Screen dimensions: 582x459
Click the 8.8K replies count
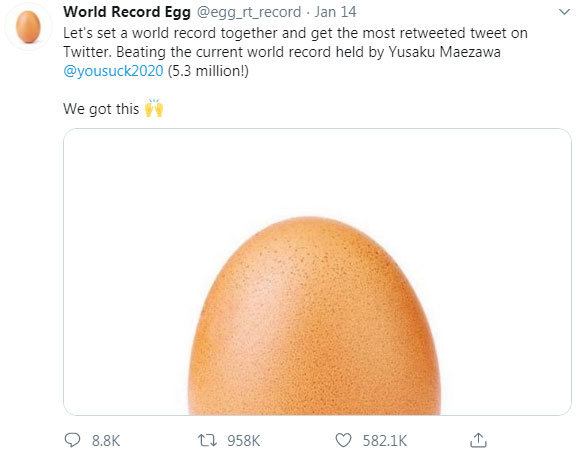[x=106, y=441]
